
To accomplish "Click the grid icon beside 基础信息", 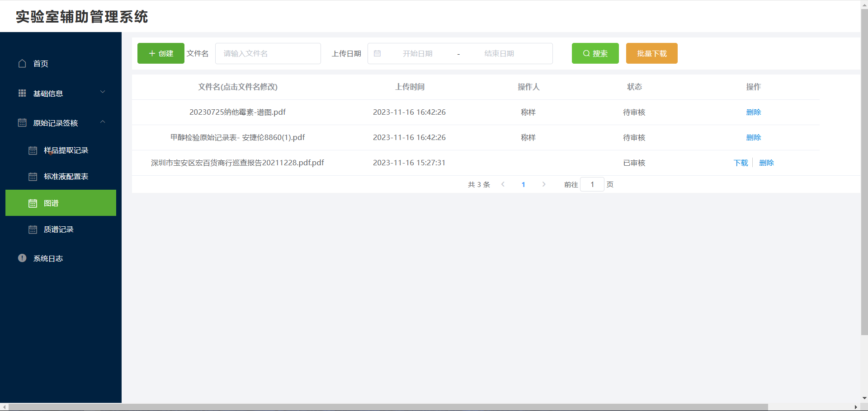I will click(22, 93).
